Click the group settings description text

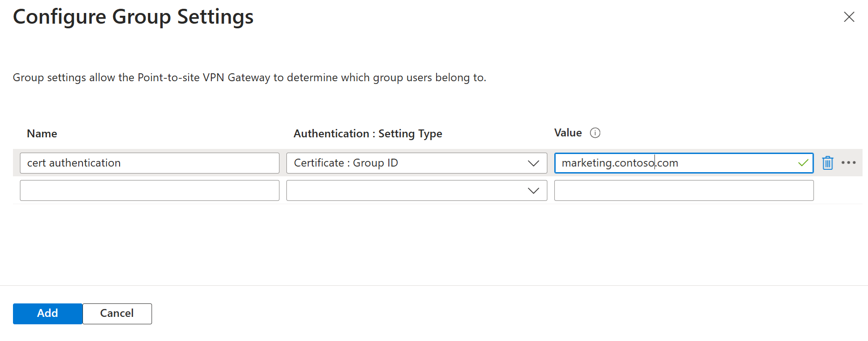pyautogui.click(x=249, y=77)
